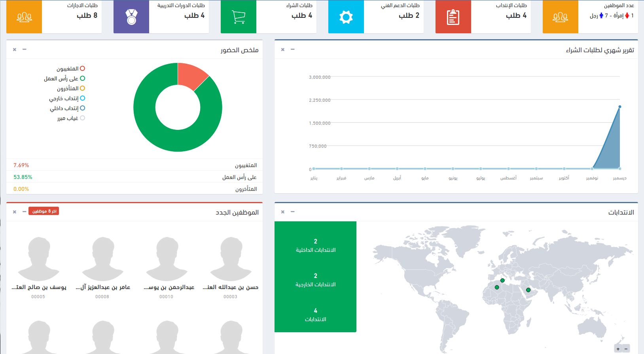Screen dimensions: 644x354
Task: Click the blue technical support gear icon
Action: (346, 17)
